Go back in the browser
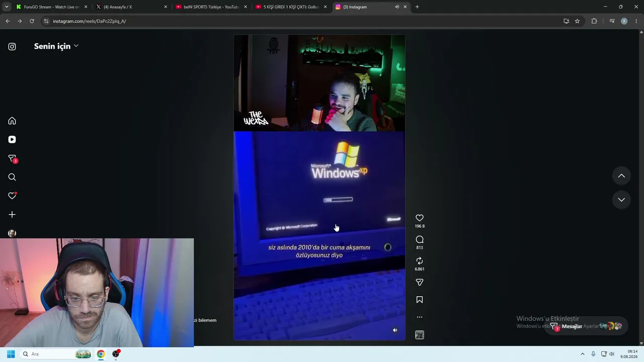 point(8,21)
